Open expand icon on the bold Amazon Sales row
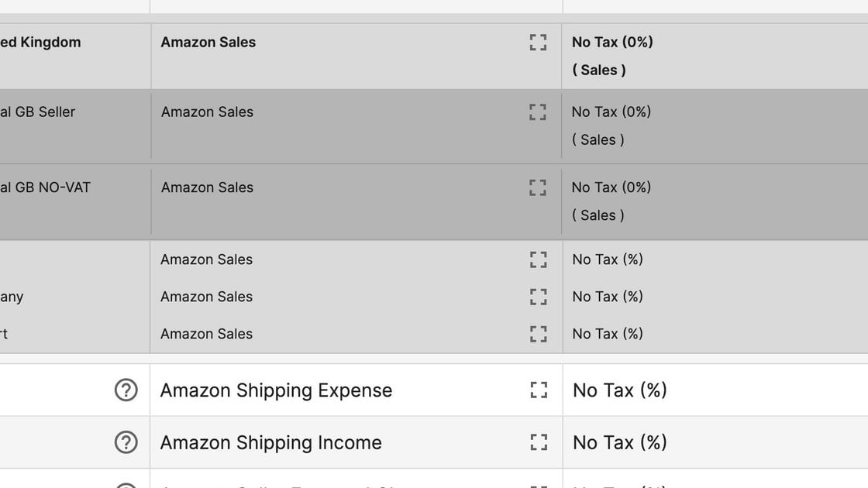Image resolution: width=868 pixels, height=488 pixels. pyautogui.click(x=538, y=43)
